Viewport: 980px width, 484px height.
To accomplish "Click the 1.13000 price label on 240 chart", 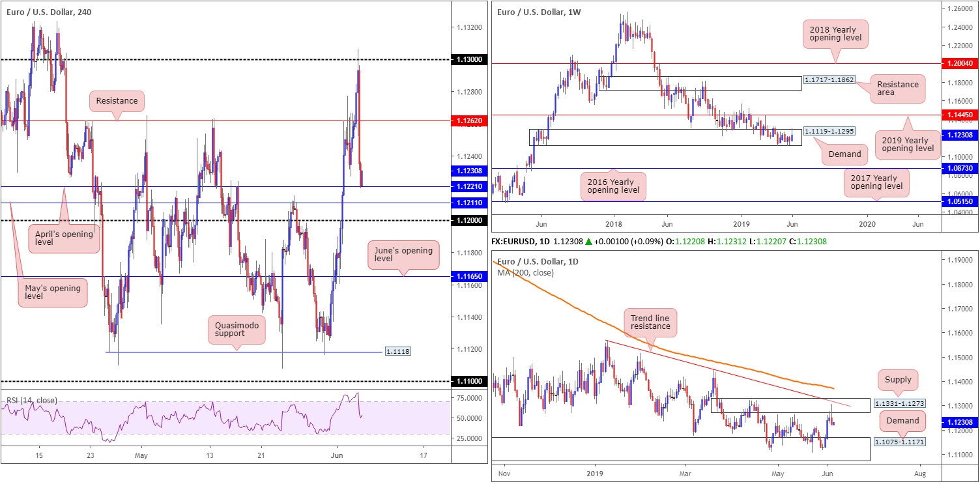I will (x=470, y=59).
